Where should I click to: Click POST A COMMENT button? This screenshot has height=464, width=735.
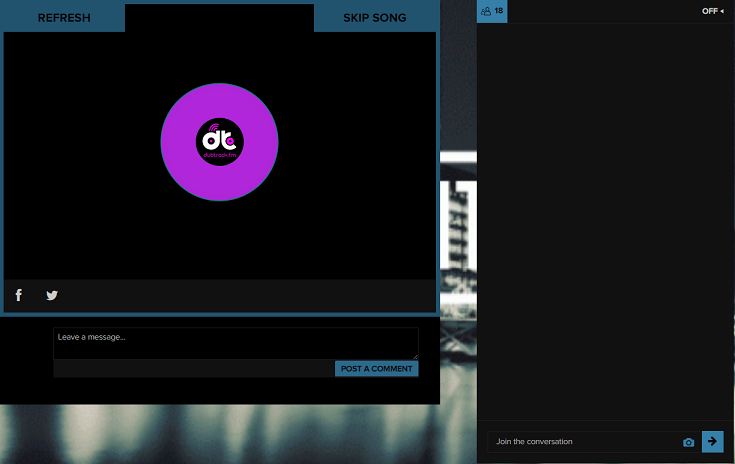tap(376, 369)
